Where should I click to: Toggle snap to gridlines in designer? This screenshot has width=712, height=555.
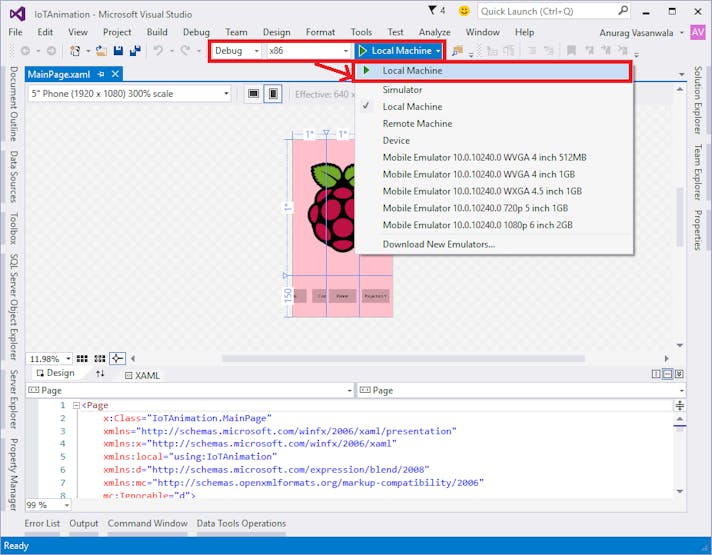point(99,359)
